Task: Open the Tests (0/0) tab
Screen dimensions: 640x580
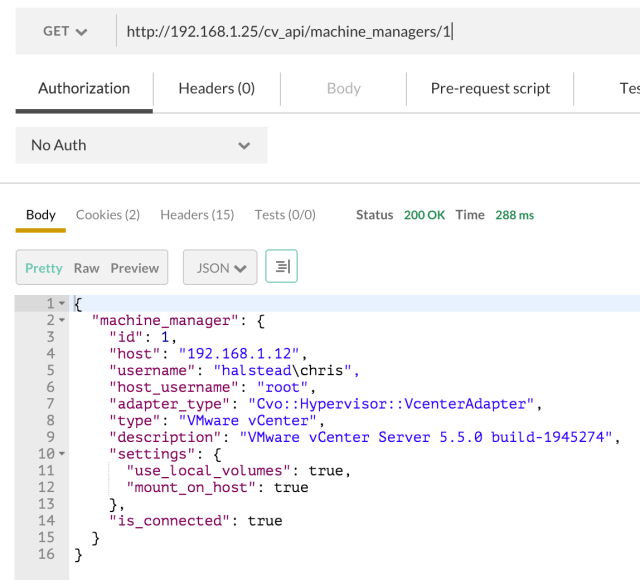Action: point(285,215)
